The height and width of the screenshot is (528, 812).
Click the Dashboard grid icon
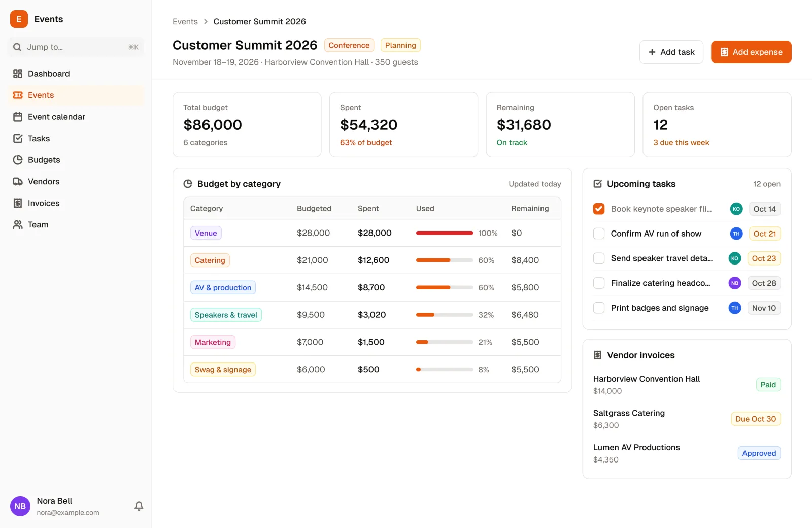[18, 74]
